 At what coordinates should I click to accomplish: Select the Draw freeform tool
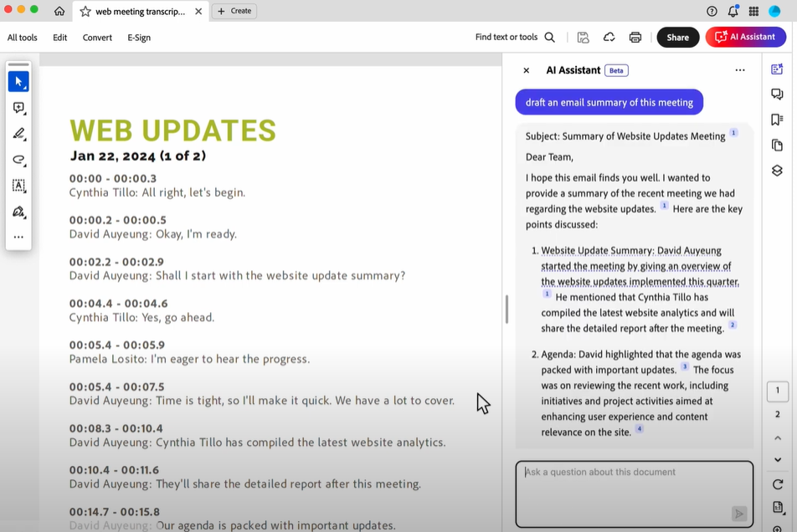click(18, 160)
